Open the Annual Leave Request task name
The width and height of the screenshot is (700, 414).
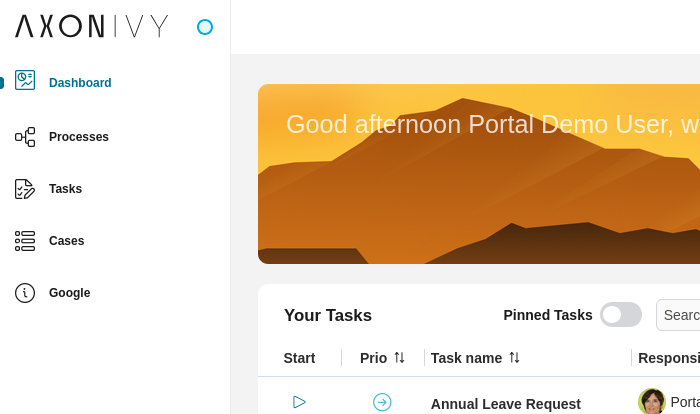(505, 404)
